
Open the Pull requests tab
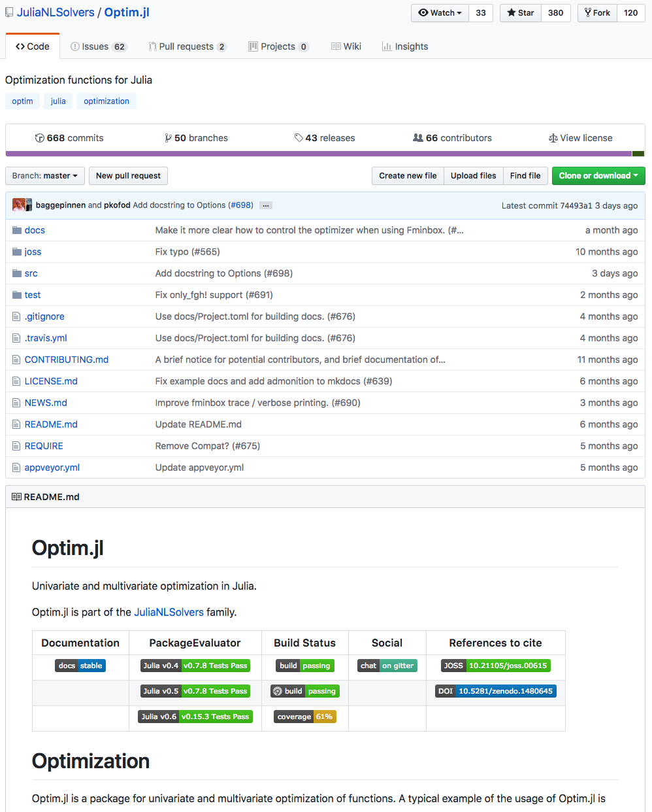point(187,46)
